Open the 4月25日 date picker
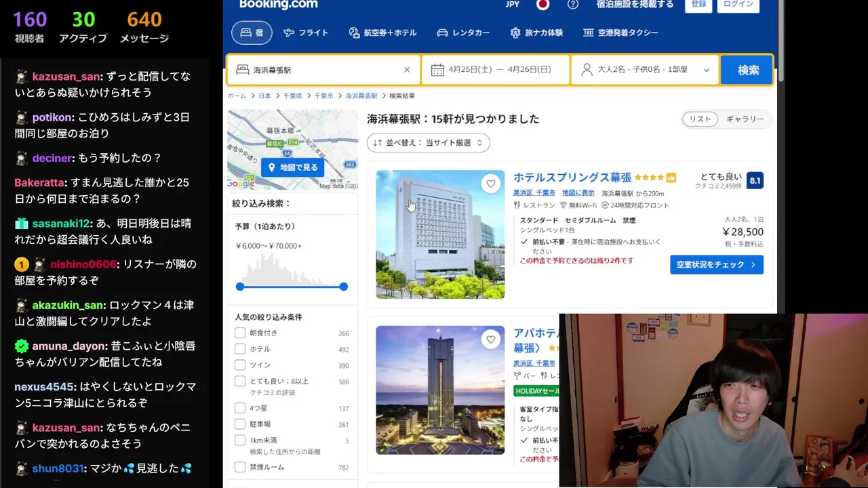This screenshot has height=488, width=868. click(496, 70)
